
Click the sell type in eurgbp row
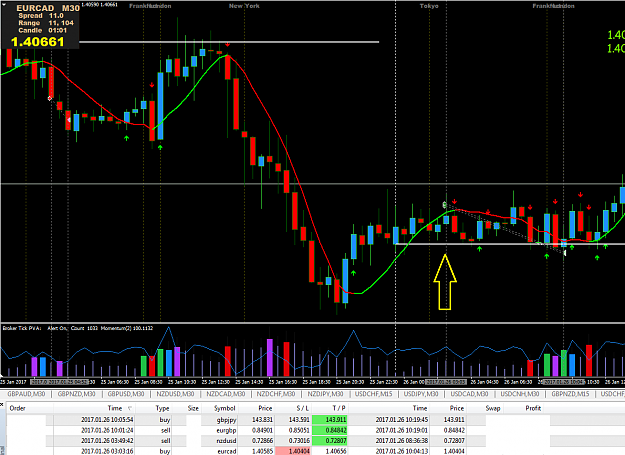tap(165, 431)
